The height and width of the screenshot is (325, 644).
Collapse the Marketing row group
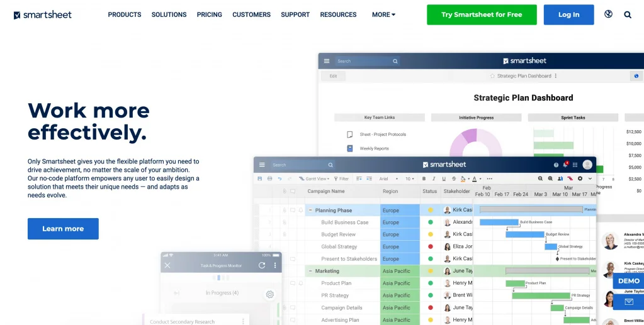pos(310,271)
